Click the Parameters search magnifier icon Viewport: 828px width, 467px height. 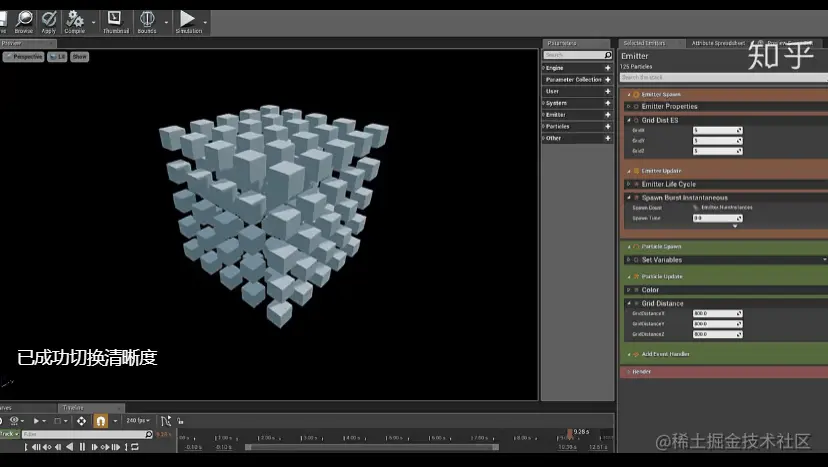pyautogui.click(x=608, y=55)
